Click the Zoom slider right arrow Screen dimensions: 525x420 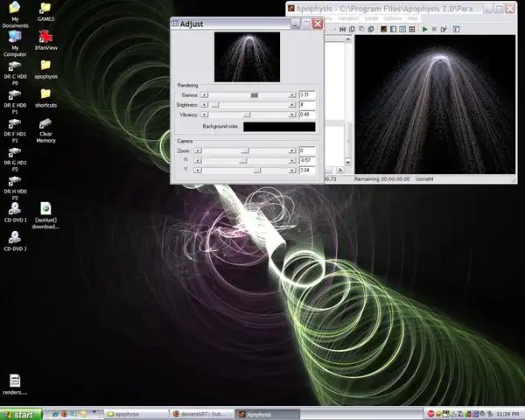[x=292, y=150]
